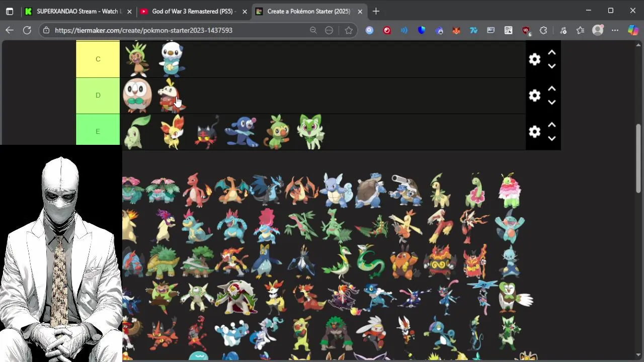Click the browser profile avatar
The height and width of the screenshot is (362, 644).
point(598,30)
